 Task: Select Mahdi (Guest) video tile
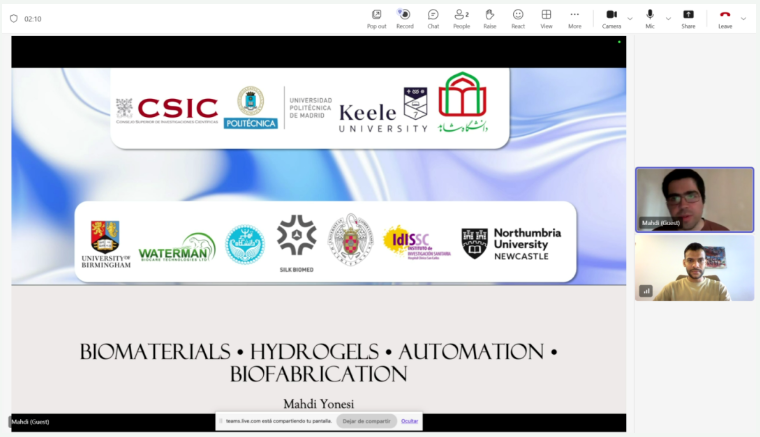pyautogui.click(x=695, y=200)
